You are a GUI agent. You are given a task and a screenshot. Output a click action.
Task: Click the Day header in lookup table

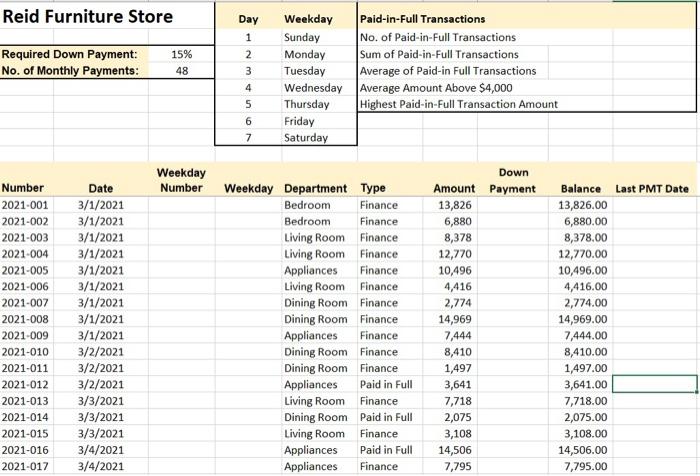click(x=248, y=19)
